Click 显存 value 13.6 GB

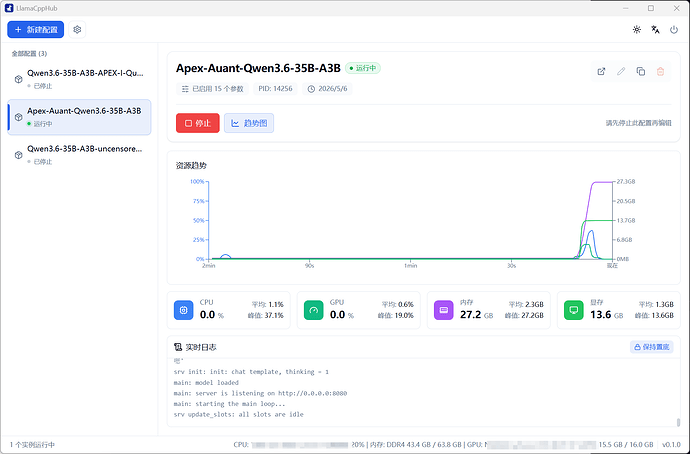606,315
